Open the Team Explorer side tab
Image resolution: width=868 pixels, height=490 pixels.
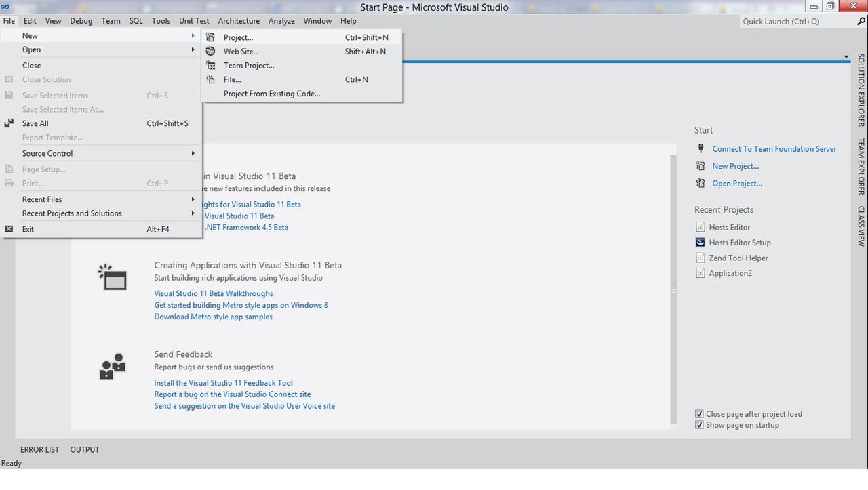point(861,167)
